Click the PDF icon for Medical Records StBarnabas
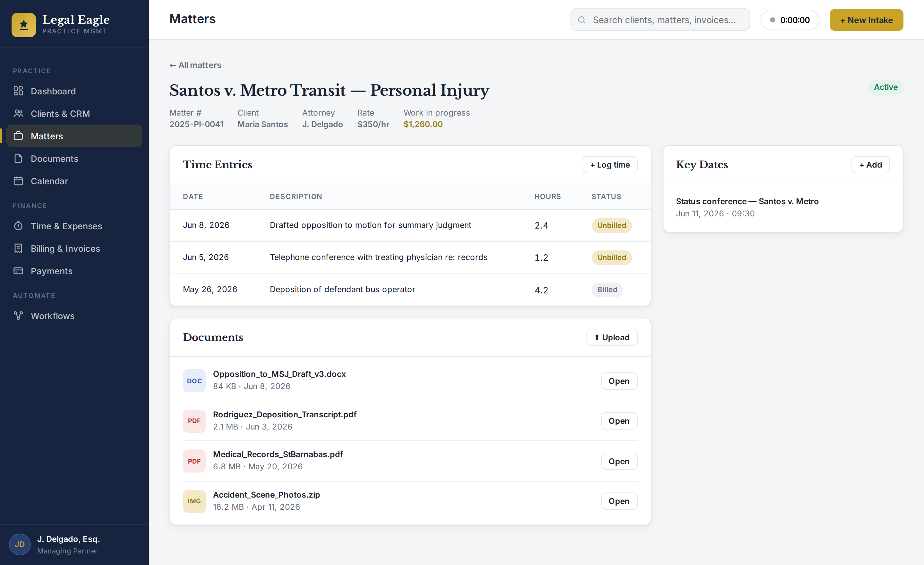The image size is (924, 565). coord(194,461)
